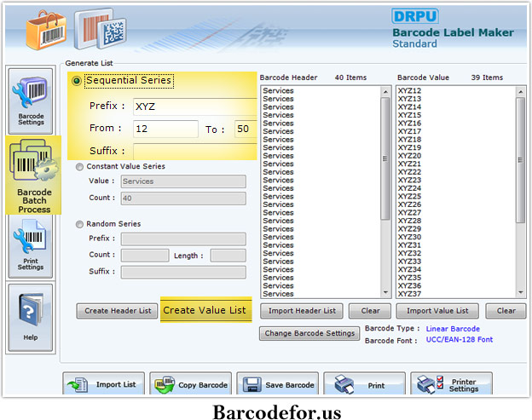Click the Barcode Value list scrollbar thumb
The image size is (532, 420).
[521, 160]
